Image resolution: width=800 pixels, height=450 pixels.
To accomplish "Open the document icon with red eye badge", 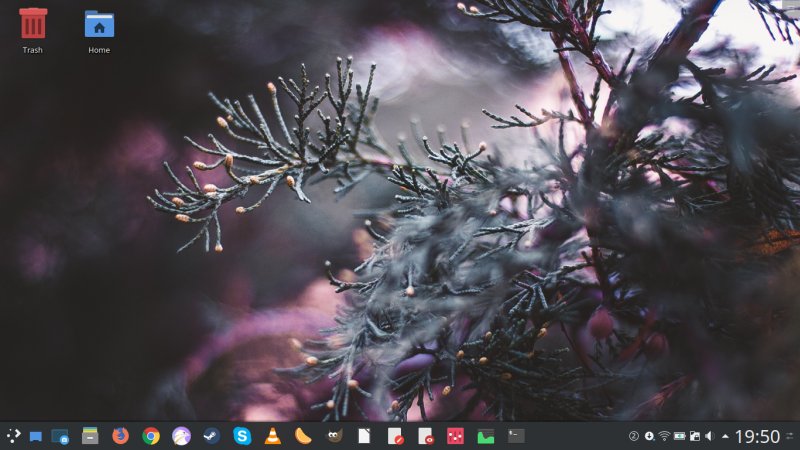I will tap(426, 436).
